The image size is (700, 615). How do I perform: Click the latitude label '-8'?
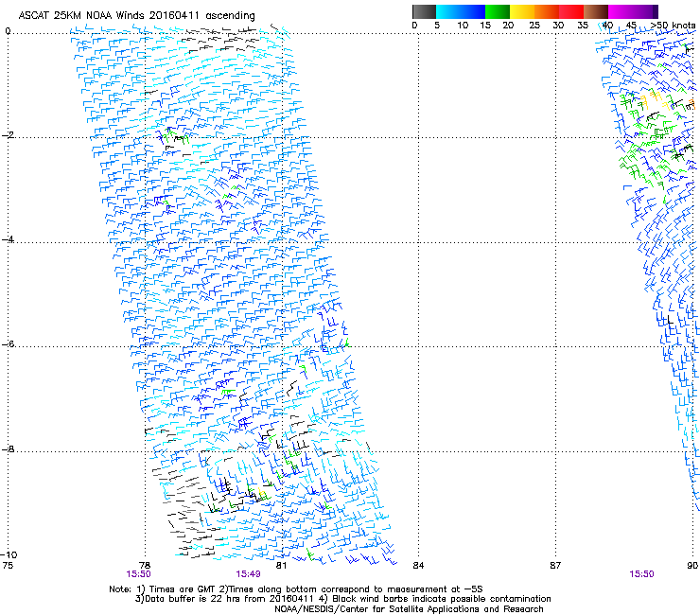8,449
